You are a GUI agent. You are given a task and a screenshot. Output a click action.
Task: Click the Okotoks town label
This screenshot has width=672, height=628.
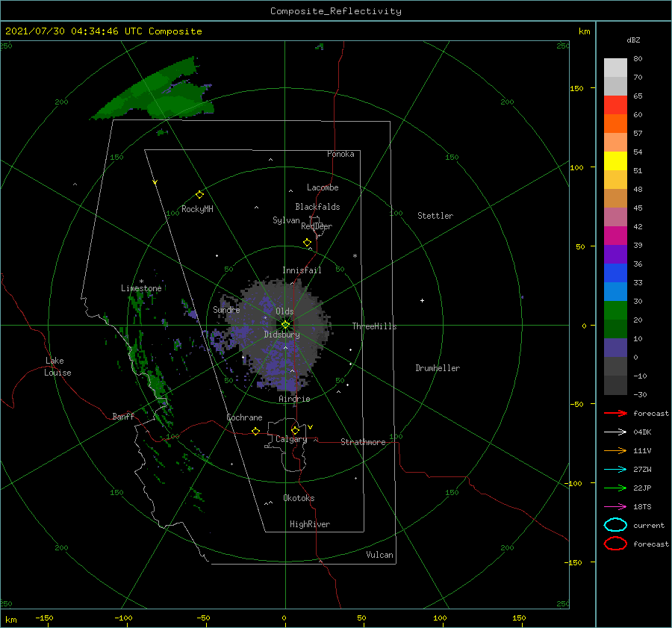pyautogui.click(x=299, y=498)
